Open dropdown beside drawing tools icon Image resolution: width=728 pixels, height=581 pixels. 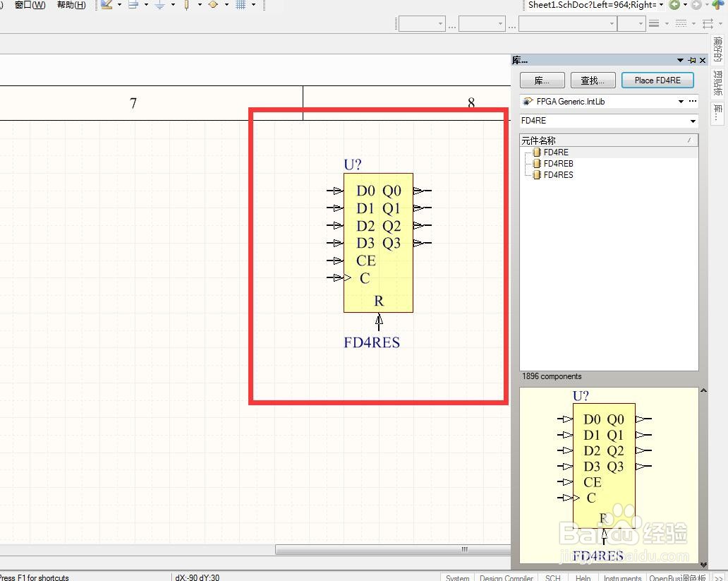pyautogui.click(x=119, y=5)
